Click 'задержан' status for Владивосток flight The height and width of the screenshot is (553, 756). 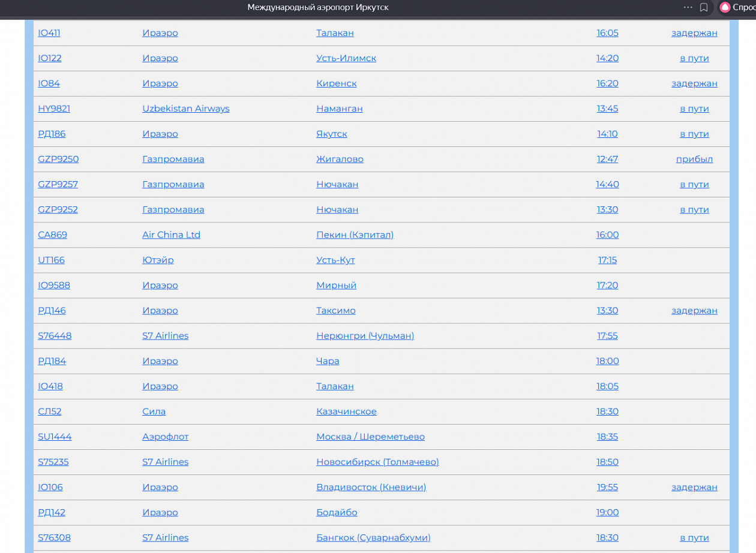coord(694,487)
